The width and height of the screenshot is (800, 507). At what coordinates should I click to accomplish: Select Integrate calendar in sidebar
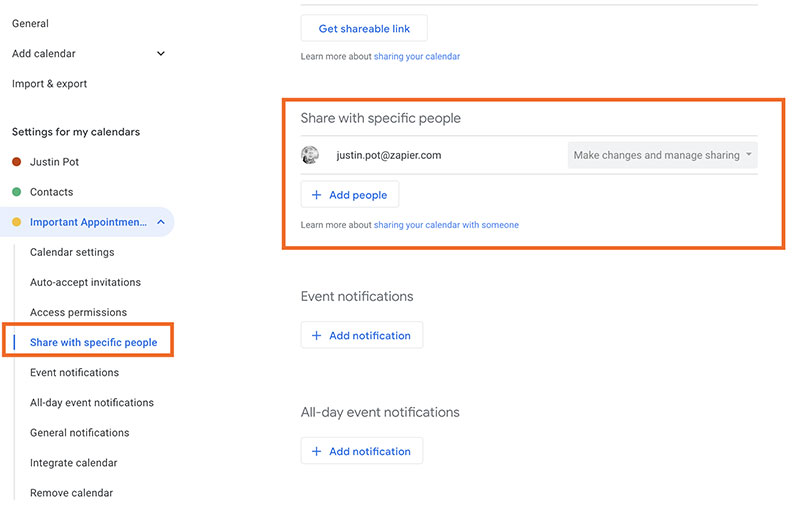pyautogui.click(x=73, y=463)
